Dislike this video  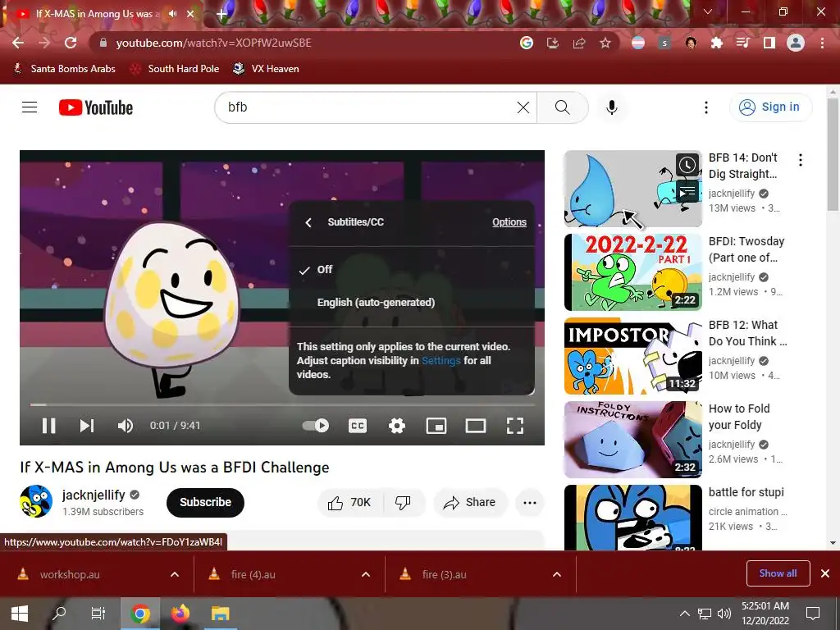pos(404,503)
